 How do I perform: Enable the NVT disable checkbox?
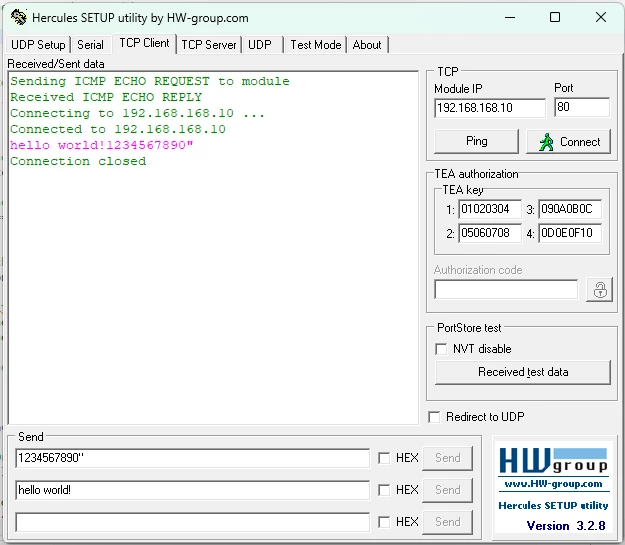pos(441,349)
